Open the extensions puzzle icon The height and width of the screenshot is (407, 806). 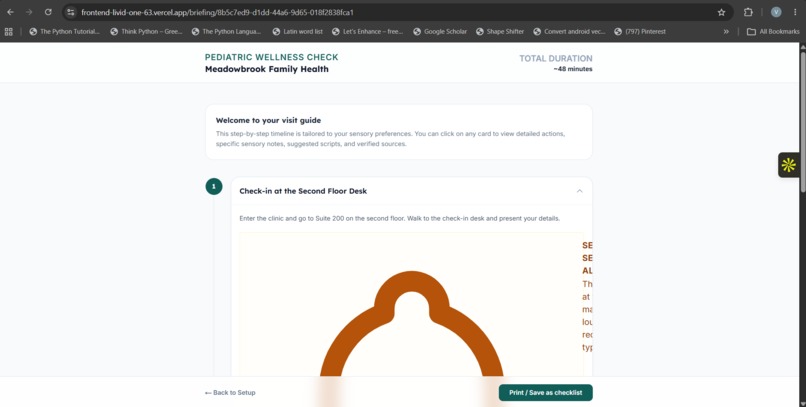pos(748,12)
